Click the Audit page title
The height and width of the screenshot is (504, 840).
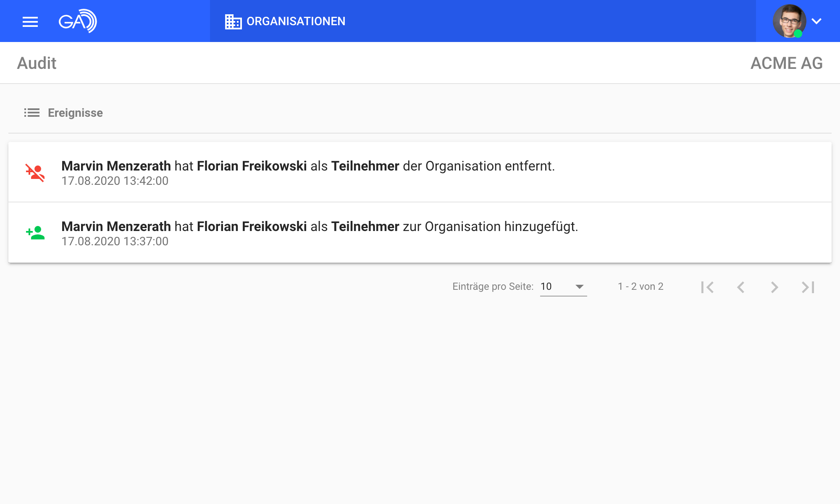pyautogui.click(x=37, y=63)
